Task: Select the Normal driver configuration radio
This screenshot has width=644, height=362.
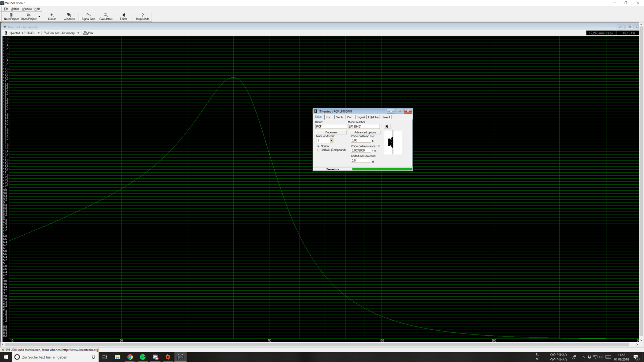Action: [x=318, y=146]
